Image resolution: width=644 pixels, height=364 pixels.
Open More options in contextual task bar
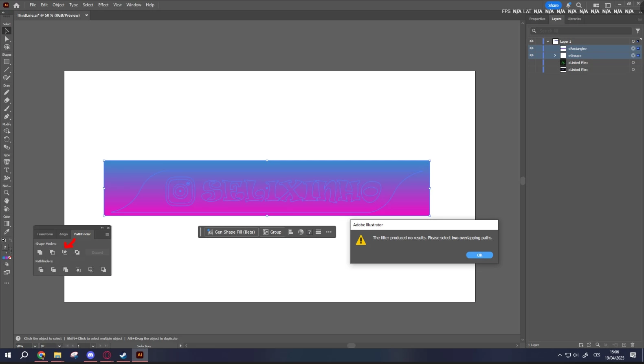click(x=329, y=232)
